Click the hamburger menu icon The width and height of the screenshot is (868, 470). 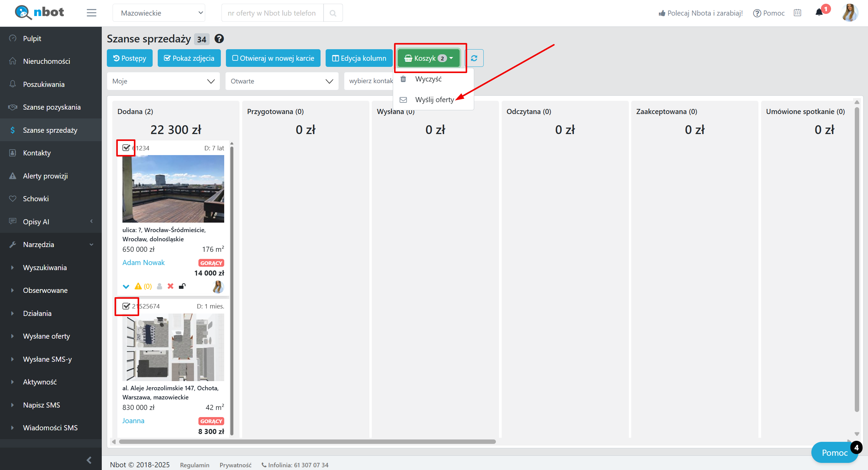pos(91,13)
